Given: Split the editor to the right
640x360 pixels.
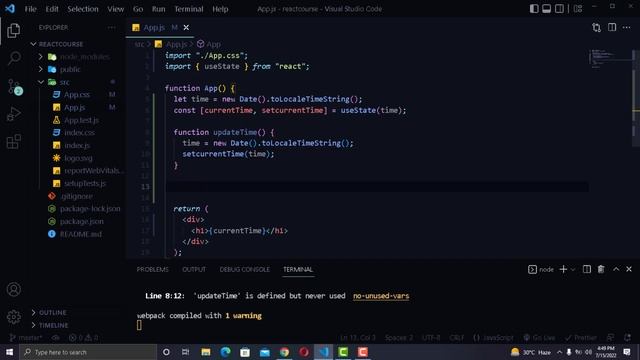Looking at the screenshot, I should 612,27.
